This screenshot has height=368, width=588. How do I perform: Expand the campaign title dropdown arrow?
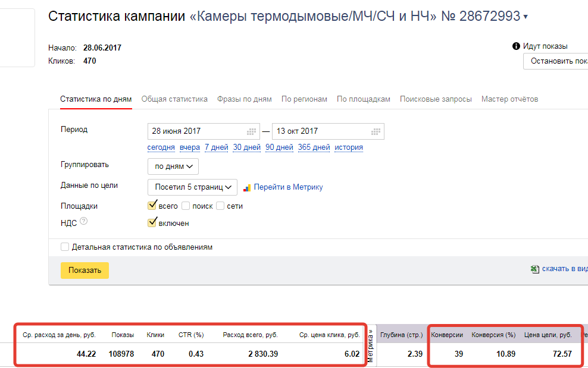526,17
